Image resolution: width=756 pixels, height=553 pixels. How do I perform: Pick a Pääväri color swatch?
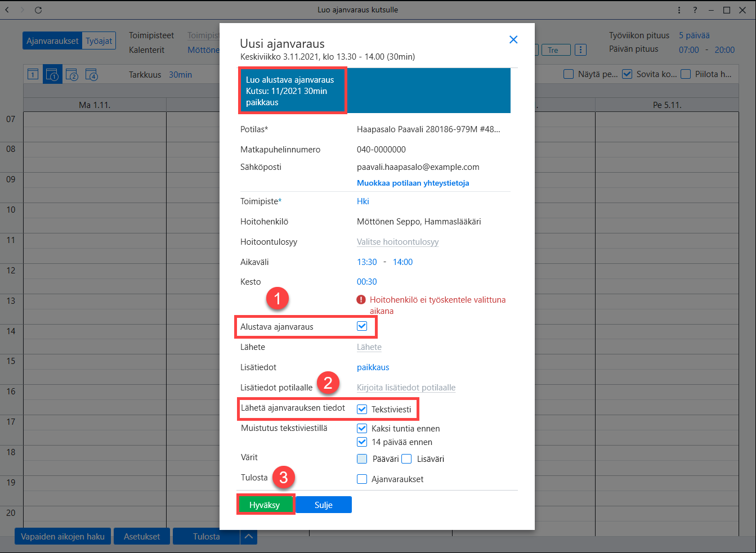point(362,458)
